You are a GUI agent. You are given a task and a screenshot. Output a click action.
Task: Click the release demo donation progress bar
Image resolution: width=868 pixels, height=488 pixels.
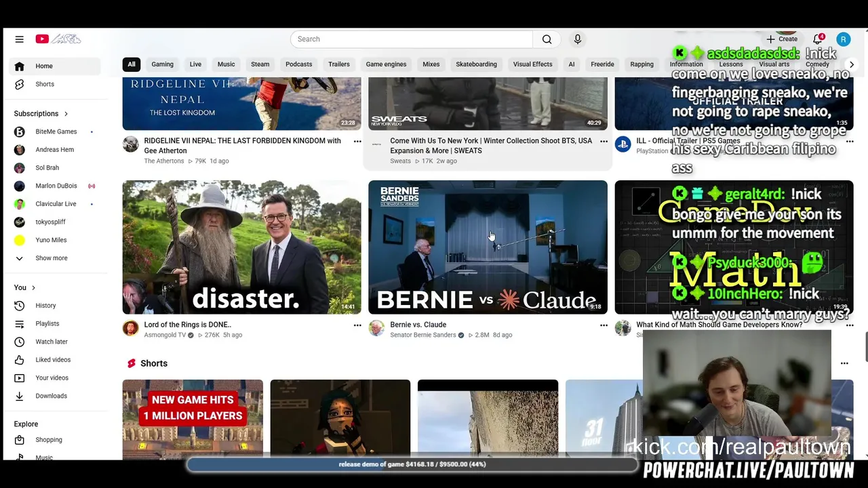pyautogui.click(x=412, y=464)
